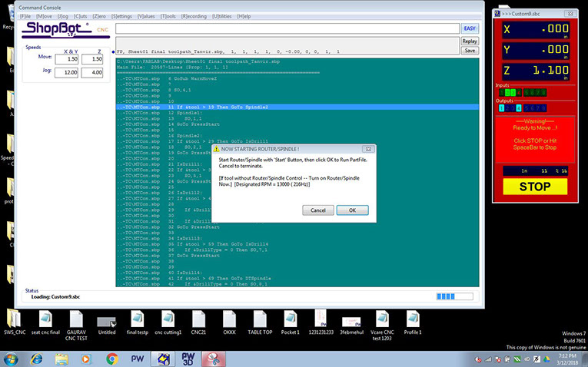Screen dimensions: 588x367
Task: Click the Replay button
Action: click(470, 41)
